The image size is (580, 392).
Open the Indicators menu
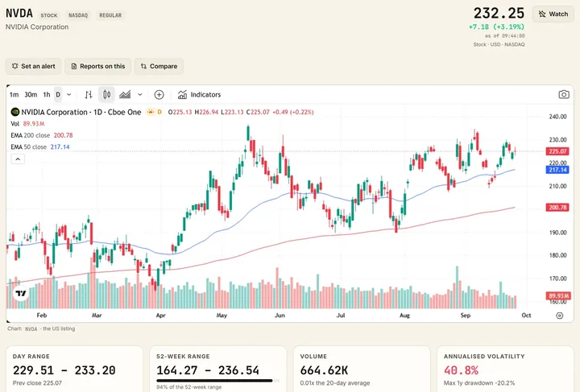click(x=199, y=95)
